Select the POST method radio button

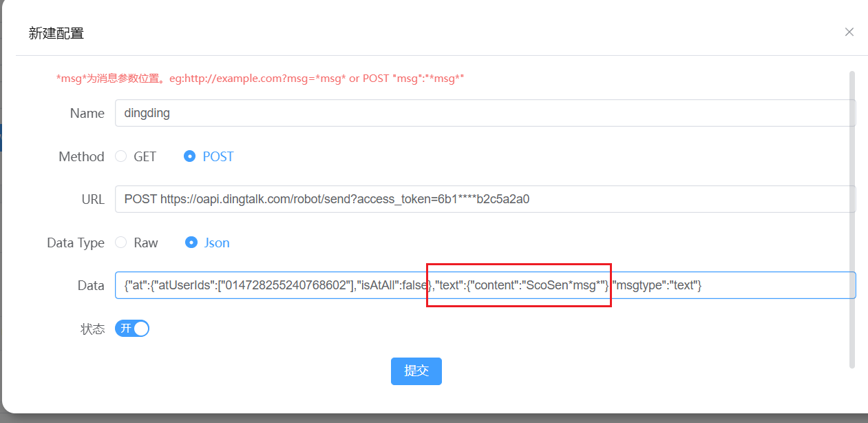coord(190,156)
